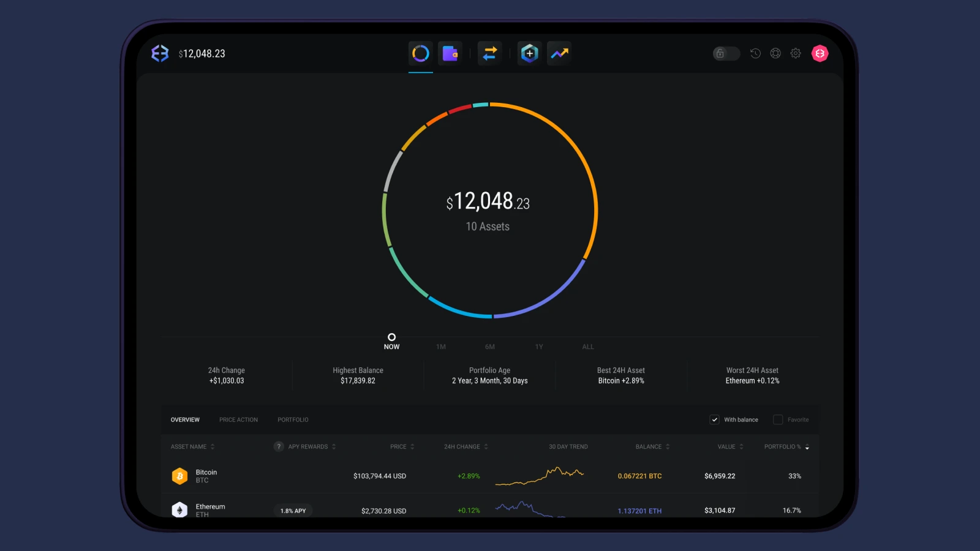The width and height of the screenshot is (980, 551).
Task: Open the Exchange arrows icon
Action: click(x=489, y=54)
